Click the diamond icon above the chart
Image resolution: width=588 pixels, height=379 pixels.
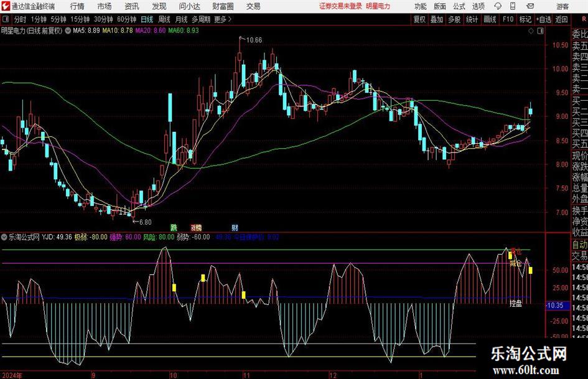531,31
